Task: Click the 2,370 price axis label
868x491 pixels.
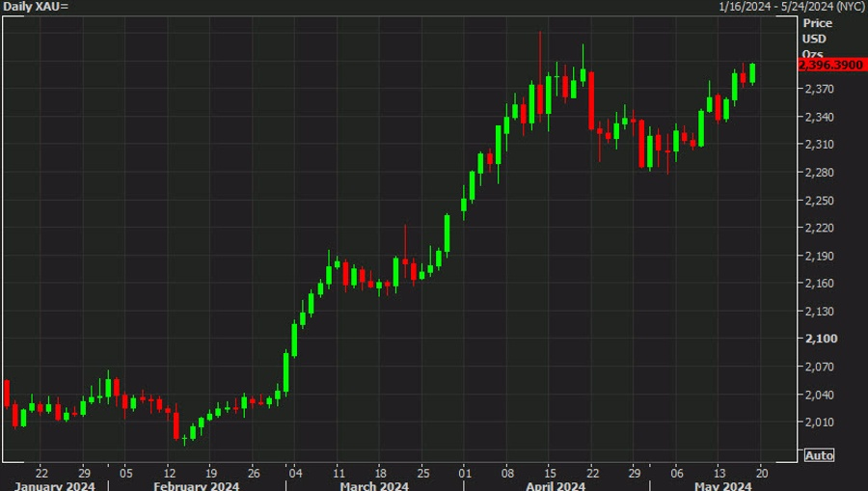Action: (819, 89)
